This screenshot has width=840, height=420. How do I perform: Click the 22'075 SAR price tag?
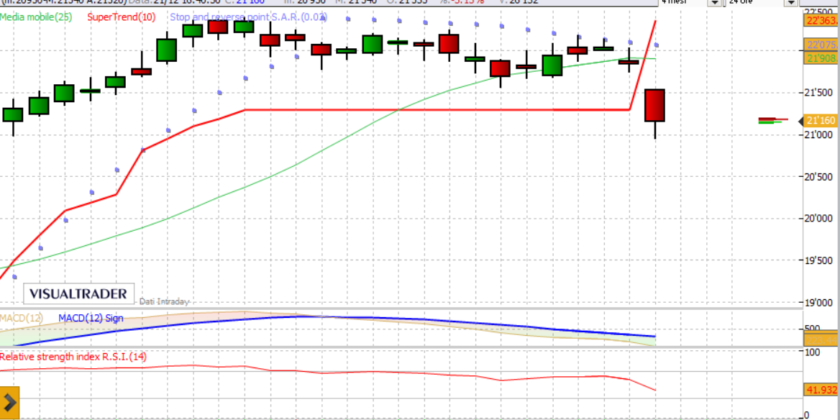point(821,44)
